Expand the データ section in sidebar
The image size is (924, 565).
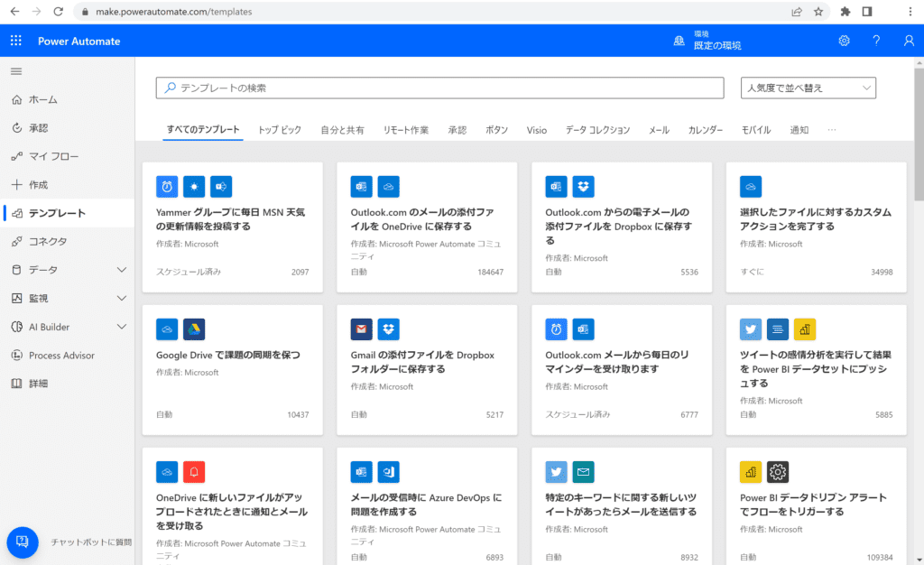coord(122,270)
